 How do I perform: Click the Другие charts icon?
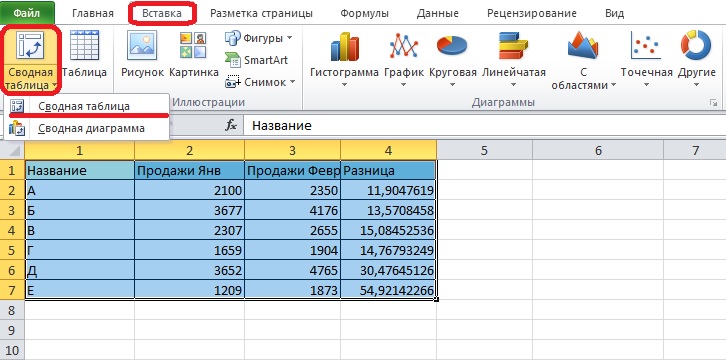(x=696, y=45)
